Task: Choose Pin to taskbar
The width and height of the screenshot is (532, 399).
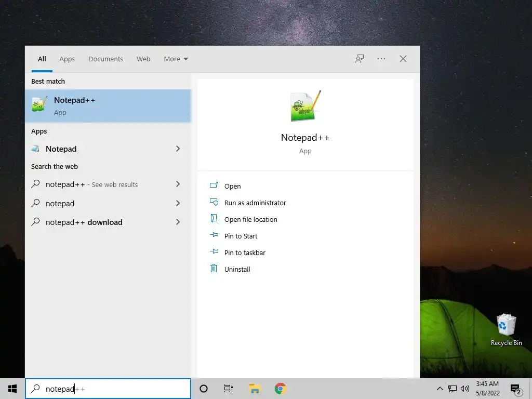Action: pos(237,252)
